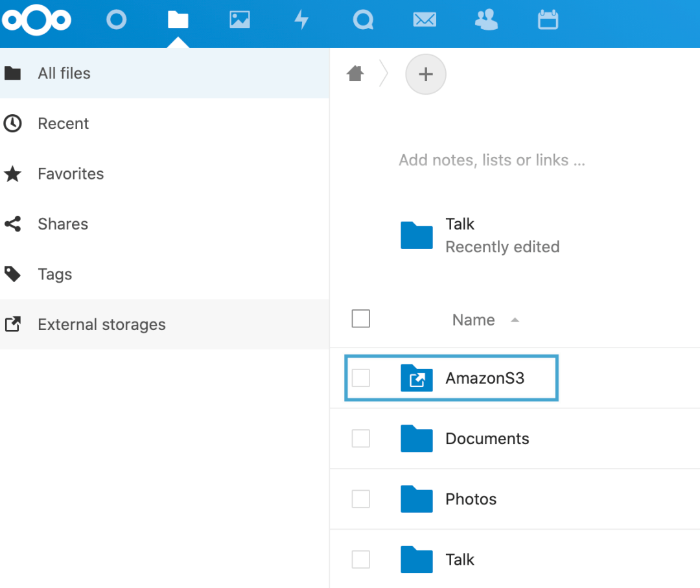Viewport: 700px width, 588px height.
Task: Sort files by Name column
Action: [x=473, y=320]
